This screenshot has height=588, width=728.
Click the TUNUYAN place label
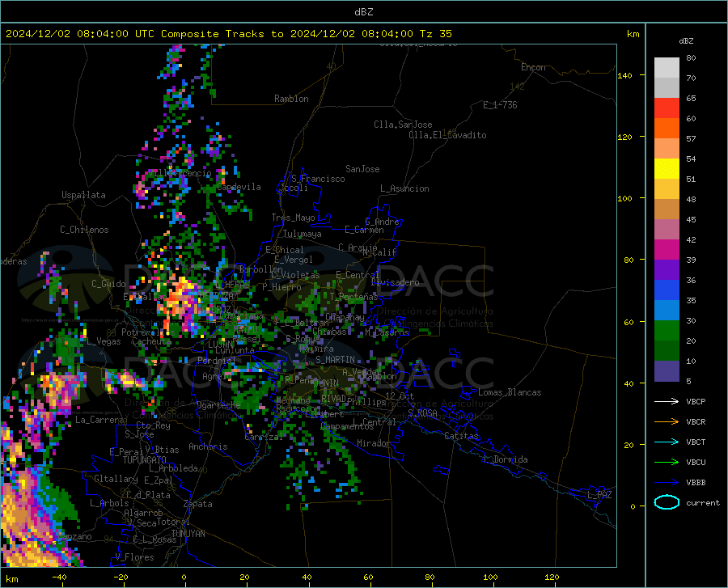tap(188, 534)
